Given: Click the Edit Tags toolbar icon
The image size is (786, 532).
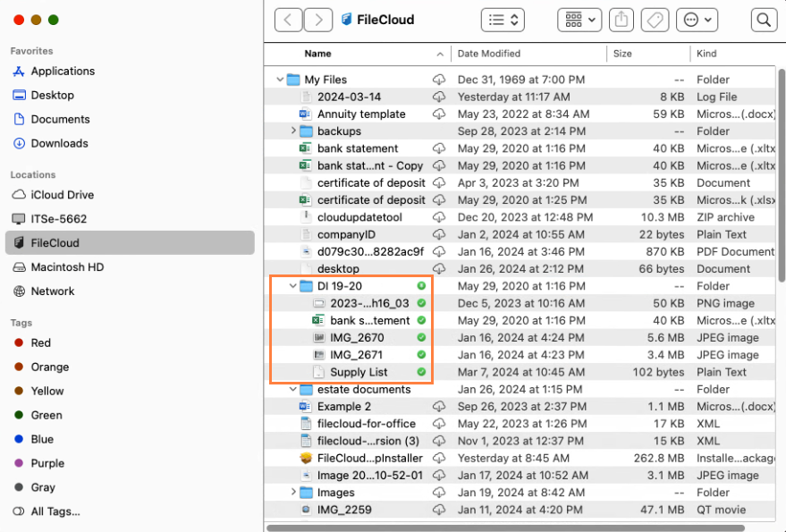Looking at the screenshot, I should [x=654, y=20].
